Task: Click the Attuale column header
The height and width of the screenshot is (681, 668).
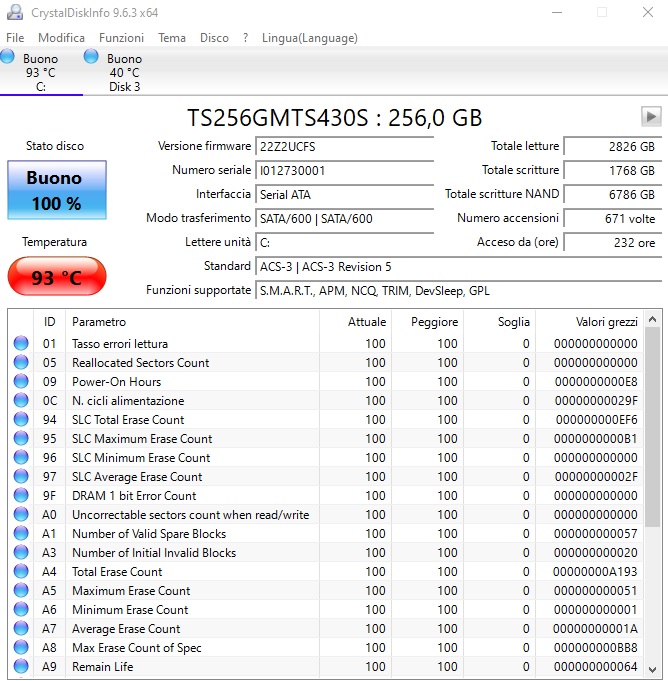Action: click(355, 322)
